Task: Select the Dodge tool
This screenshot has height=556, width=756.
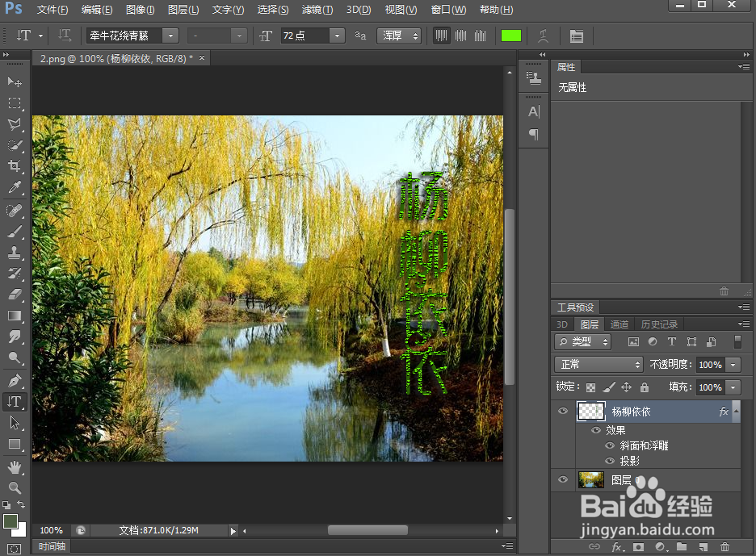Action: point(15,358)
